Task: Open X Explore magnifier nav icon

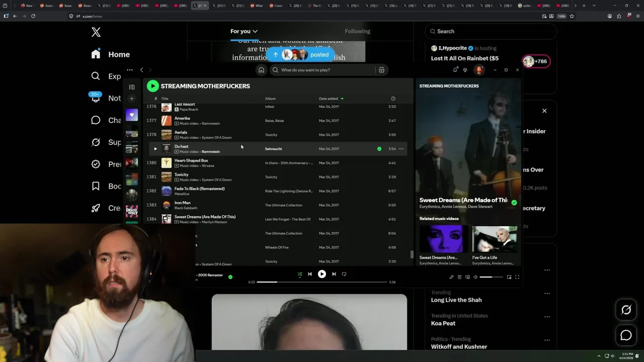Action: [96, 76]
